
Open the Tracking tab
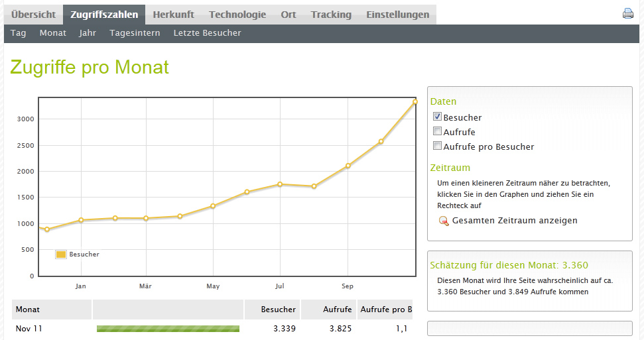(x=331, y=15)
